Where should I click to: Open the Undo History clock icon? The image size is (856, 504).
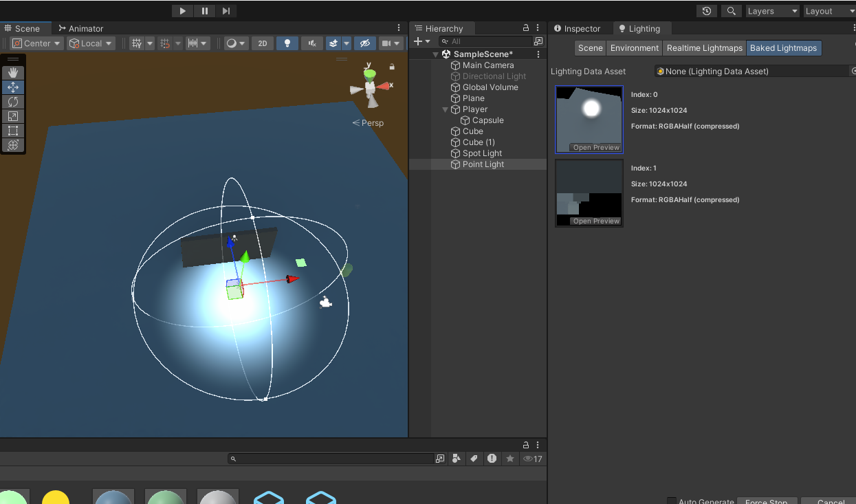tap(707, 11)
